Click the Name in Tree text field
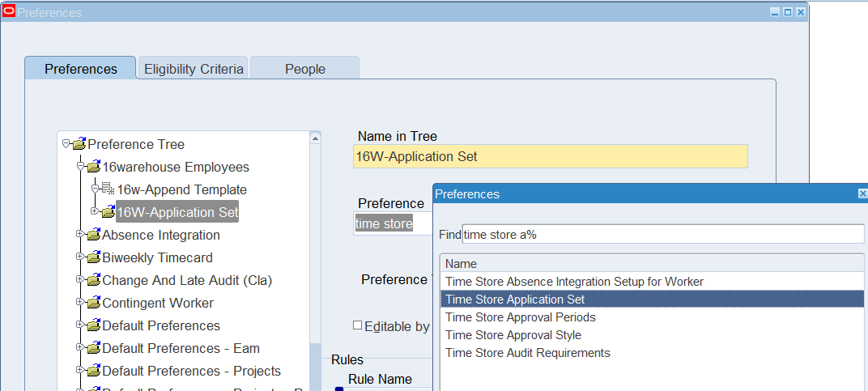 (551, 157)
